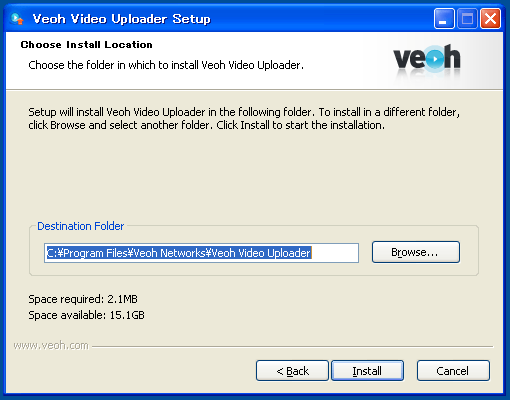Click the Space required: 2.1MB text

point(83,299)
